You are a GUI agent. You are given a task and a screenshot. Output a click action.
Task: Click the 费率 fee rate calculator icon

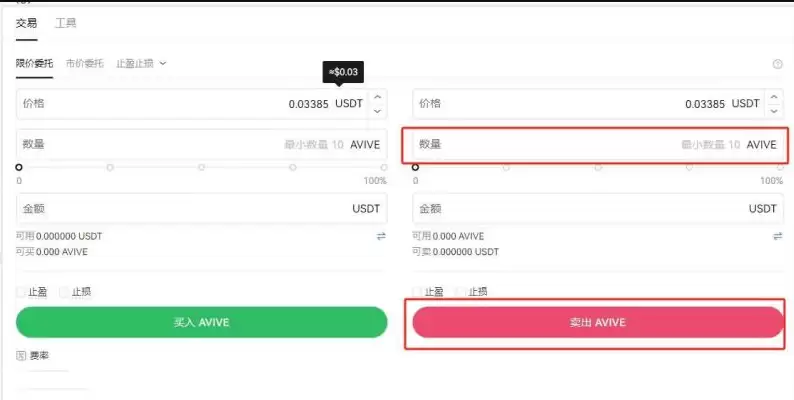(x=21, y=355)
